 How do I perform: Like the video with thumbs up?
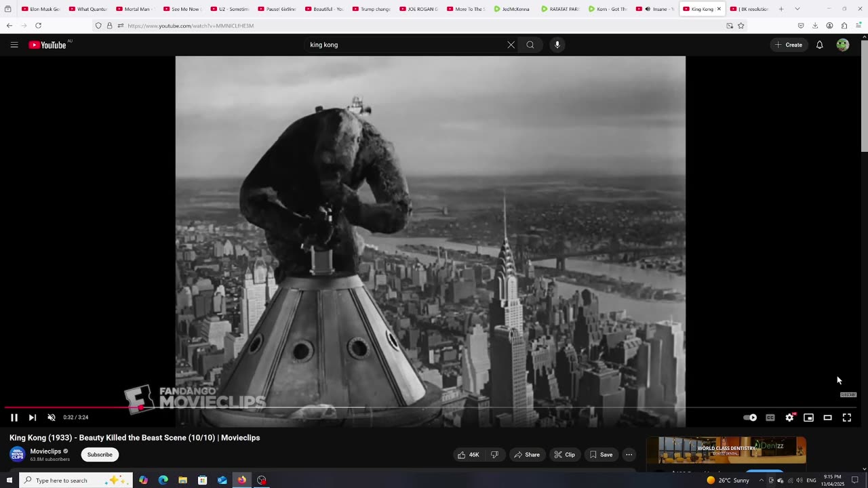click(x=469, y=455)
